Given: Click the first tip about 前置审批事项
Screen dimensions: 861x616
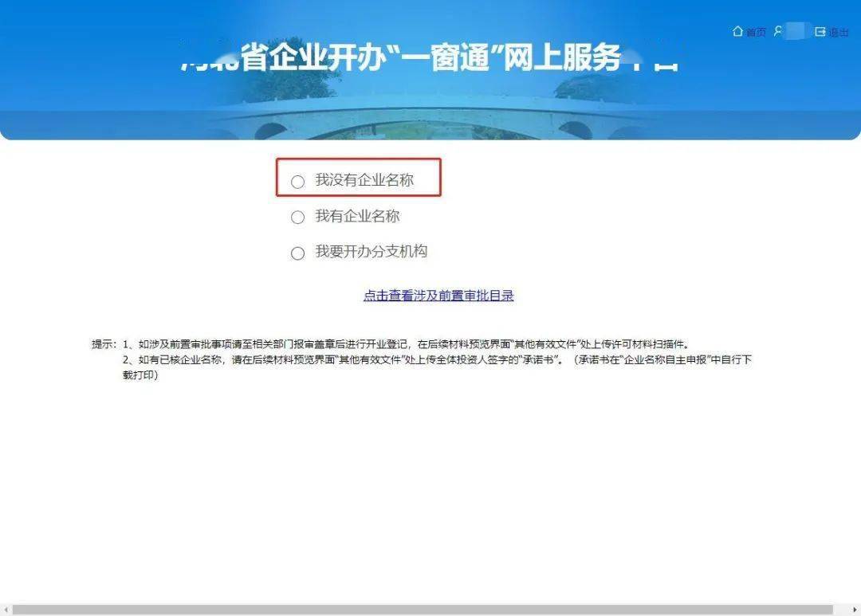Looking at the screenshot, I should click(405, 345).
